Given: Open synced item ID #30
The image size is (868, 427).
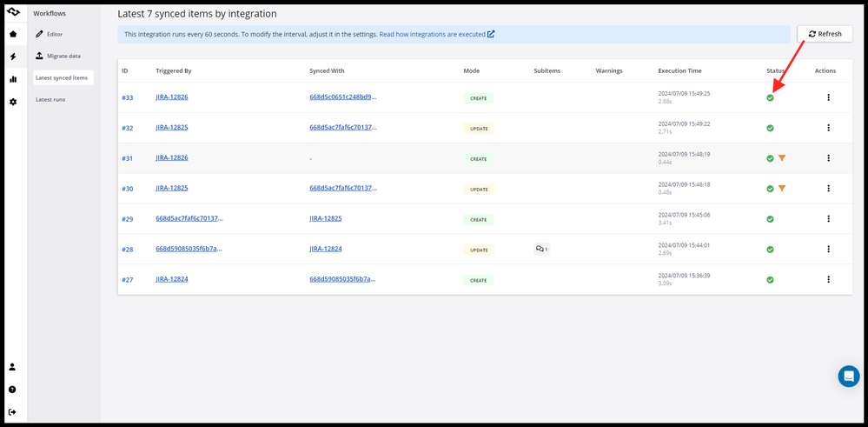Looking at the screenshot, I should 128,189.
